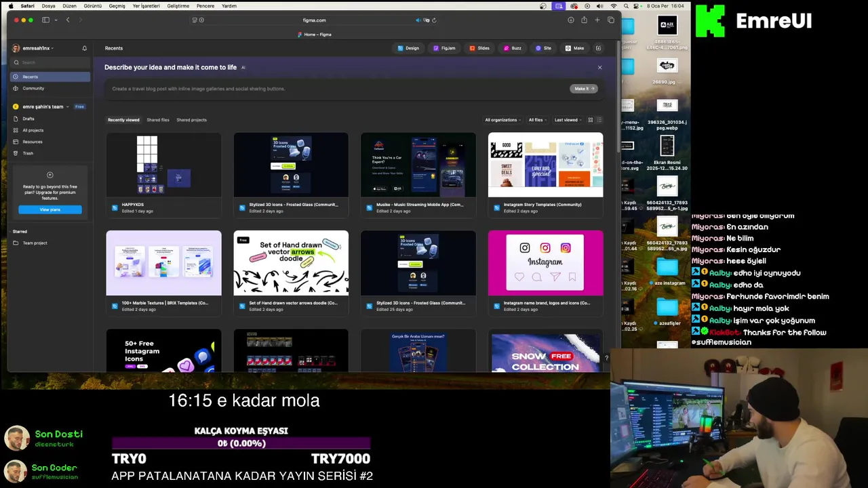Open a new Safari tab
The image size is (868, 488).
(x=597, y=20)
